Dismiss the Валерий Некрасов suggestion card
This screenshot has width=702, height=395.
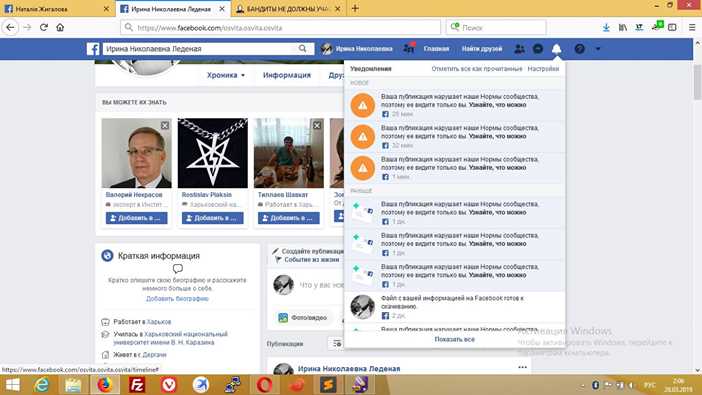tap(165, 125)
